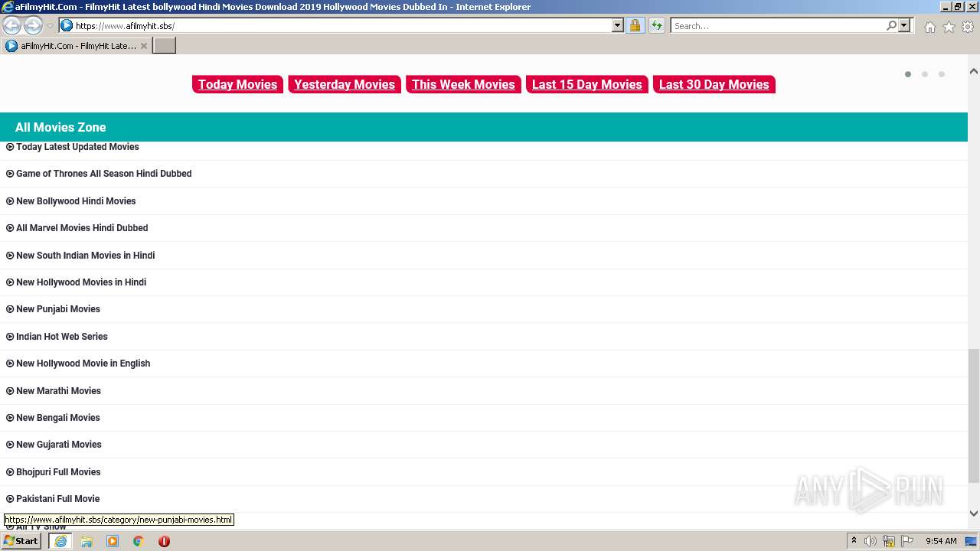Open New Bollywood Hindi Movies category
Viewport: 980px width, 551px height.
pos(71,201)
